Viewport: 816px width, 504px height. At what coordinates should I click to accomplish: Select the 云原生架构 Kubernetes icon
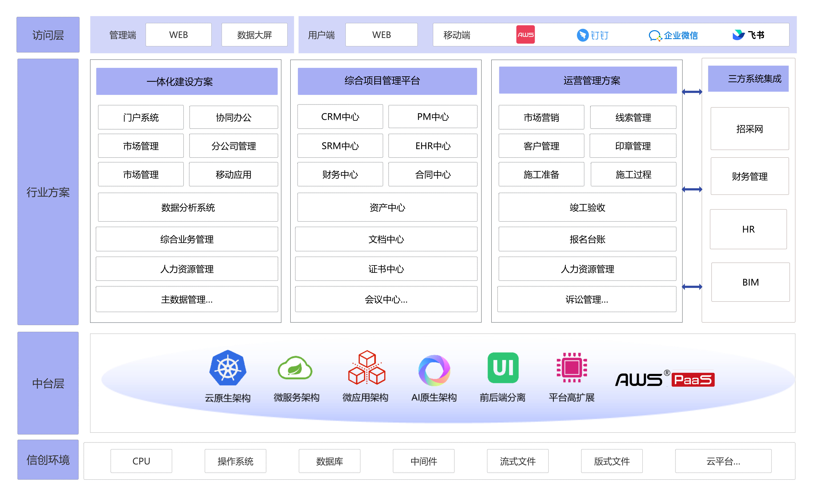tap(228, 368)
